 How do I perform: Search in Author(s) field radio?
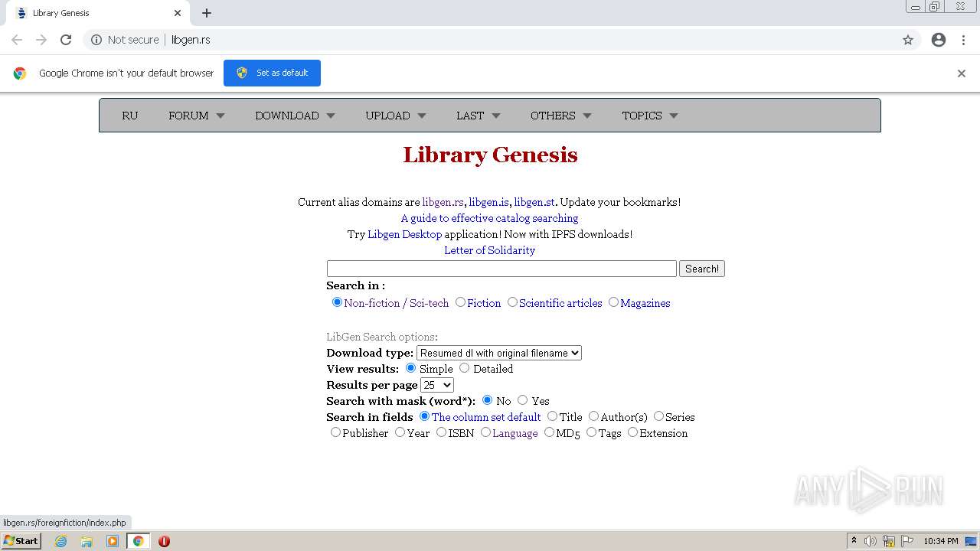coord(593,416)
